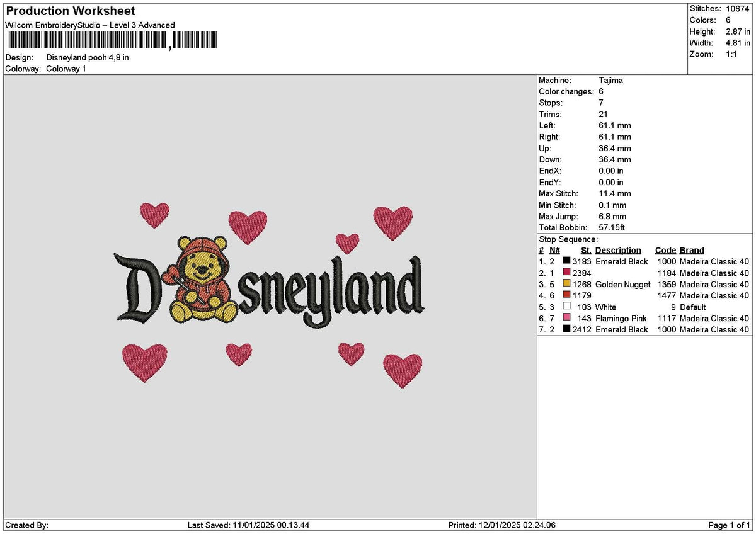
Task: Click the Width value 4.81 in
Action: [x=738, y=43]
